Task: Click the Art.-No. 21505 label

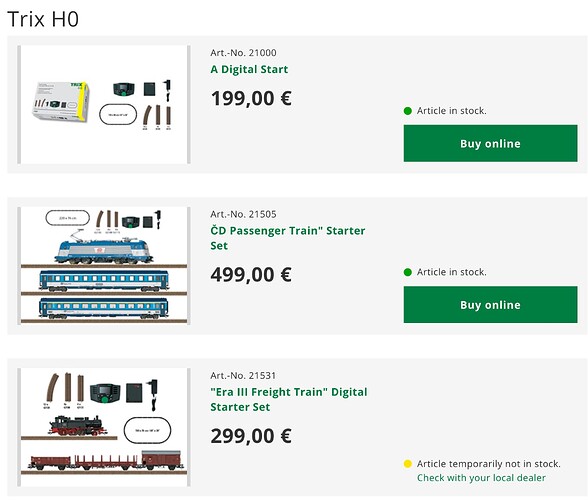Action: 243,214
